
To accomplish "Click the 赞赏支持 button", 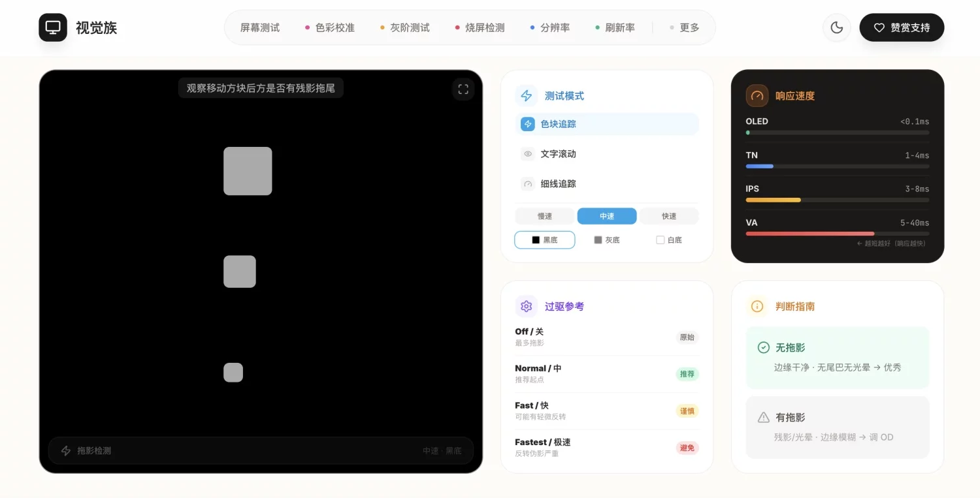I will (902, 27).
